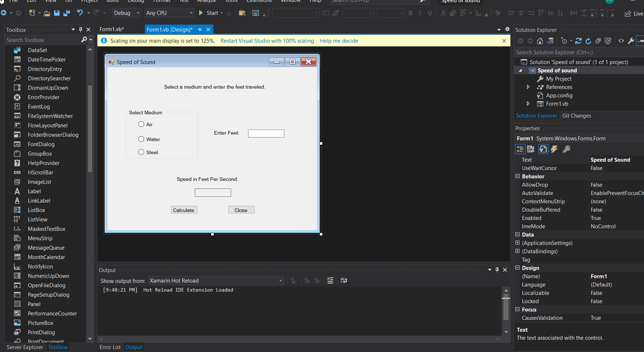
Task: Select the GroupBox control in Toolbox
Action: pos(40,153)
